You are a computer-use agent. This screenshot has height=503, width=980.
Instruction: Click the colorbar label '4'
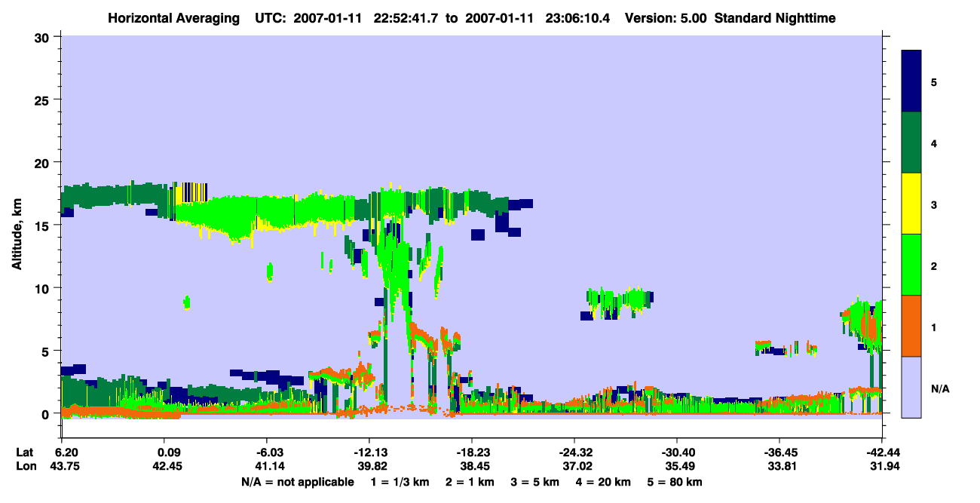pyautogui.click(x=934, y=143)
